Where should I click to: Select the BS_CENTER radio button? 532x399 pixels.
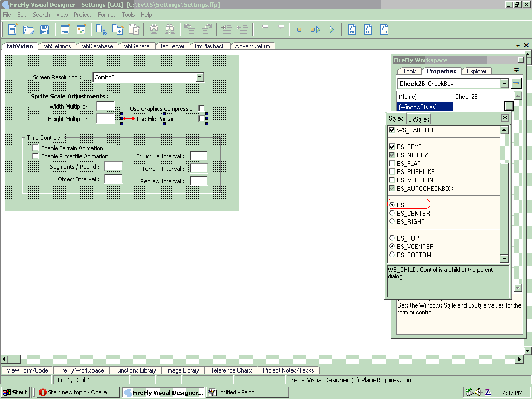392,214
